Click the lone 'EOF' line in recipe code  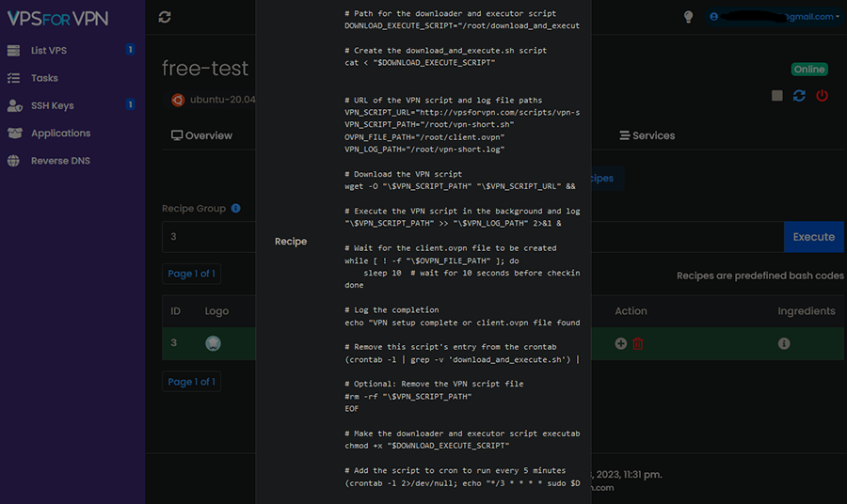pyautogui.click(x=352, y=408)
